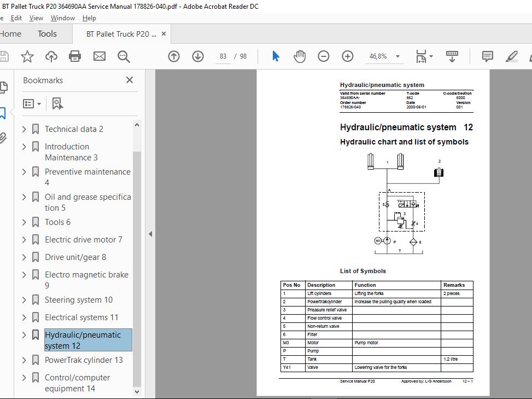Expand Electrical systems 11 bookmark
Viewport: 532px width, 399px height.
point(24,317)
